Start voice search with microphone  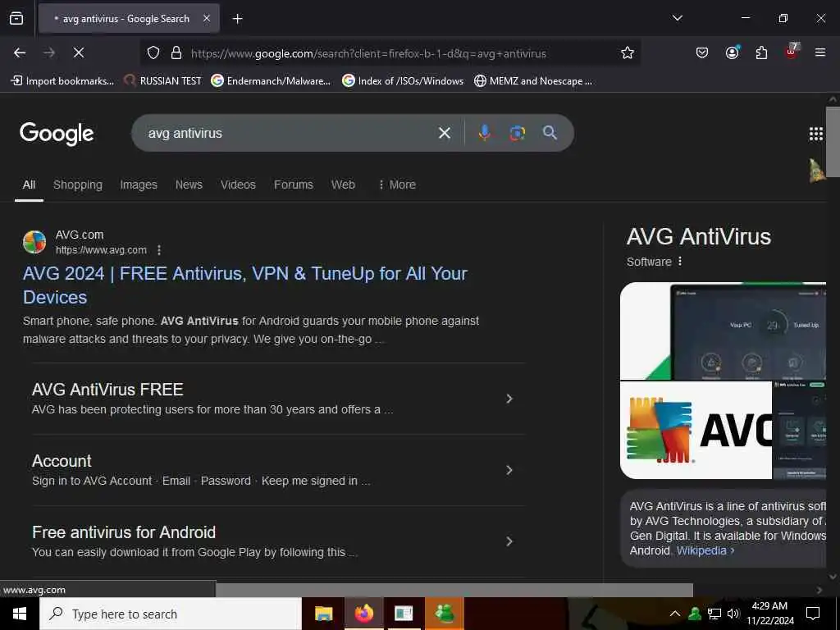click(x=484, y=133)
